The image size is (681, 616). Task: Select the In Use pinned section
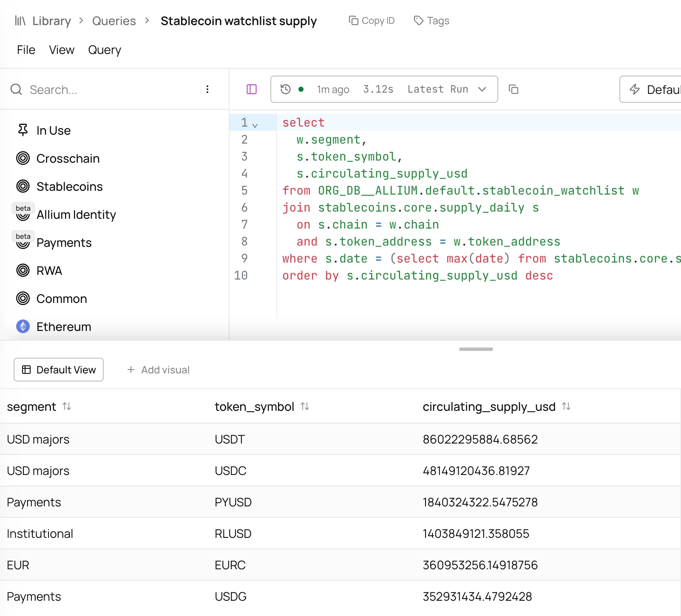[x=44, y=130]
